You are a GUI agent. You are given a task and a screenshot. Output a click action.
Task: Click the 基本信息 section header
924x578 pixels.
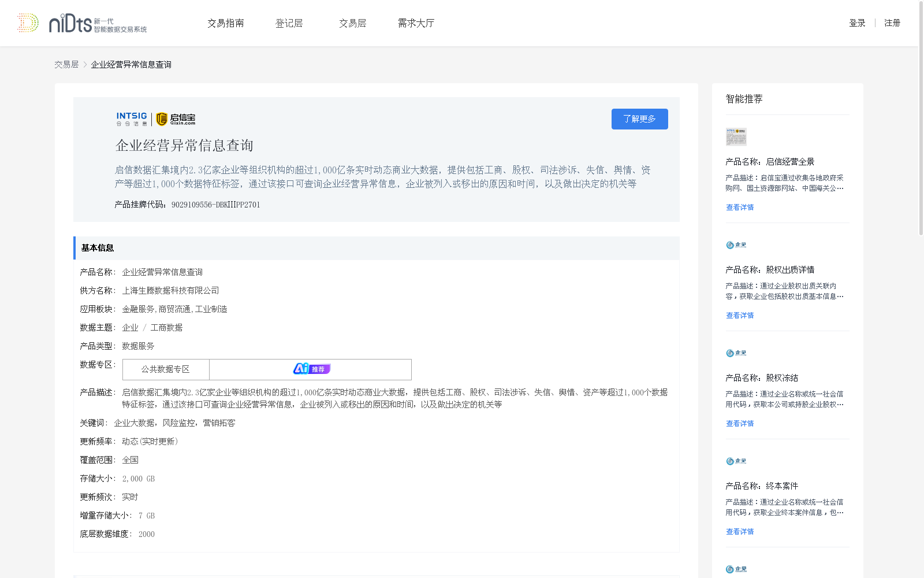pos(377,248)
